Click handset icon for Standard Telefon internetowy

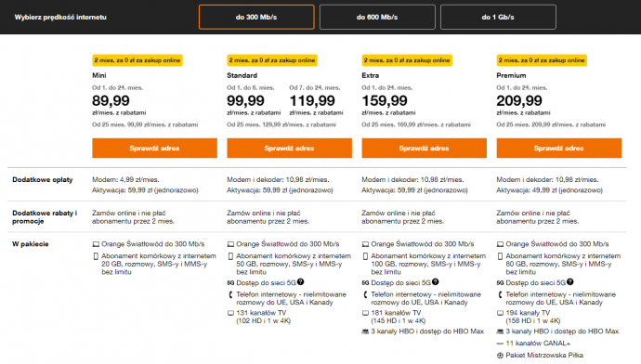tap(230, 294)
